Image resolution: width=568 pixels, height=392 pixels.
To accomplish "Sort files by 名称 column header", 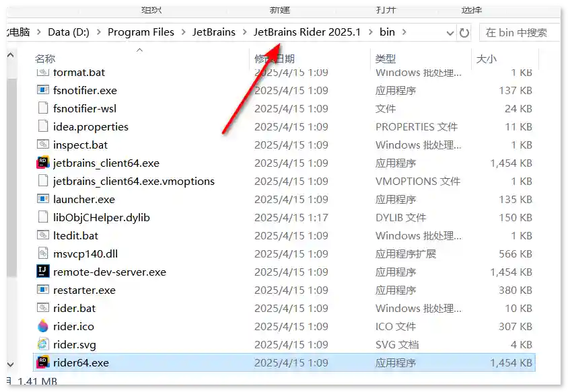I will click(45, 59).
